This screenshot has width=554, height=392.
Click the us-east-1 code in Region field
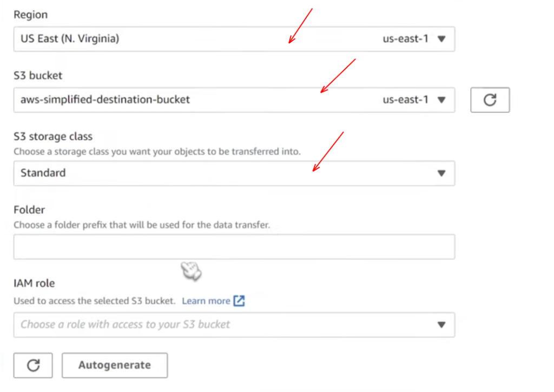[406, 39]
